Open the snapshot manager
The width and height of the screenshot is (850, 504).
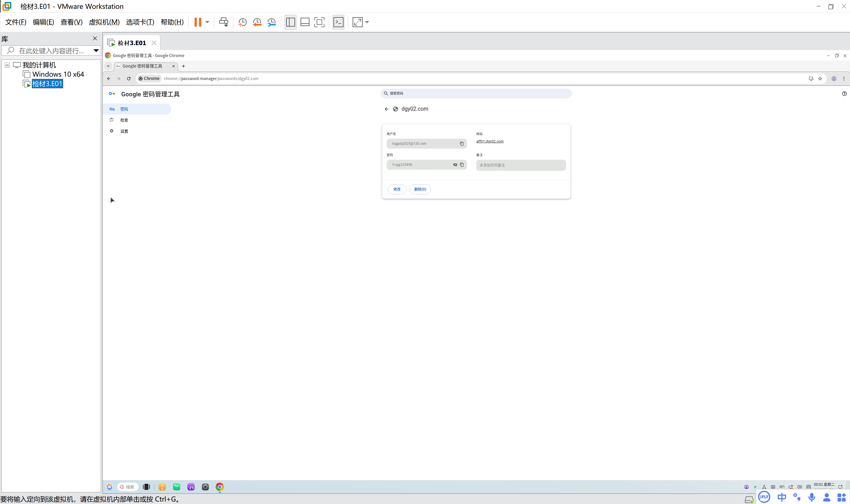click(x=272, y=22)
